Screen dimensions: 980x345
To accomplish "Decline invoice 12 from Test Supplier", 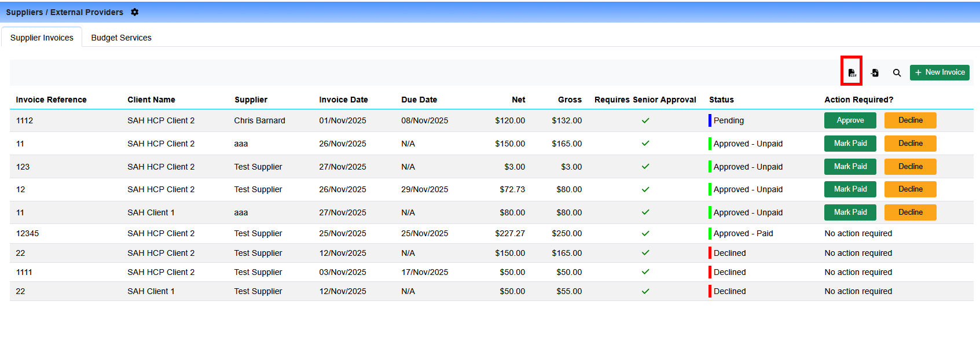I will 910,189.
